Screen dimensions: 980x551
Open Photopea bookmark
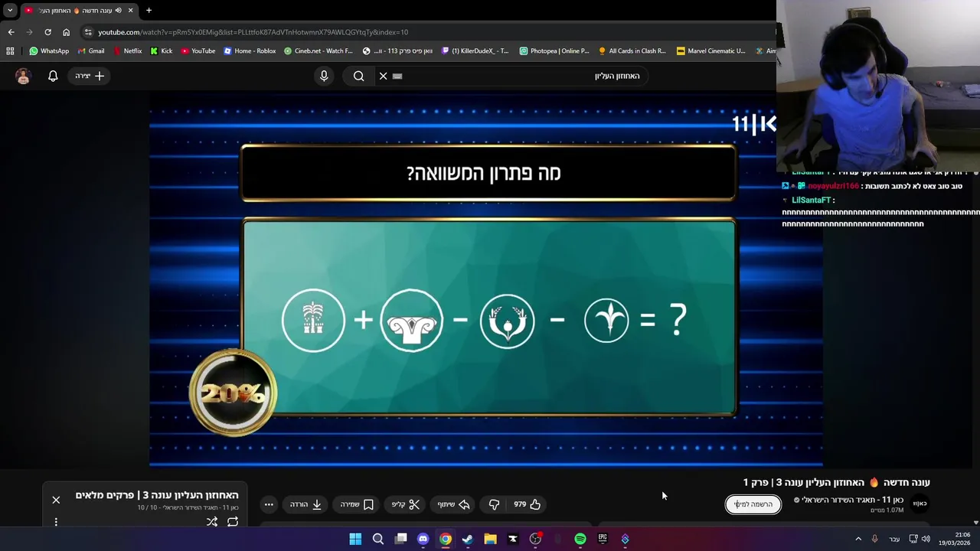click(554, 51)
